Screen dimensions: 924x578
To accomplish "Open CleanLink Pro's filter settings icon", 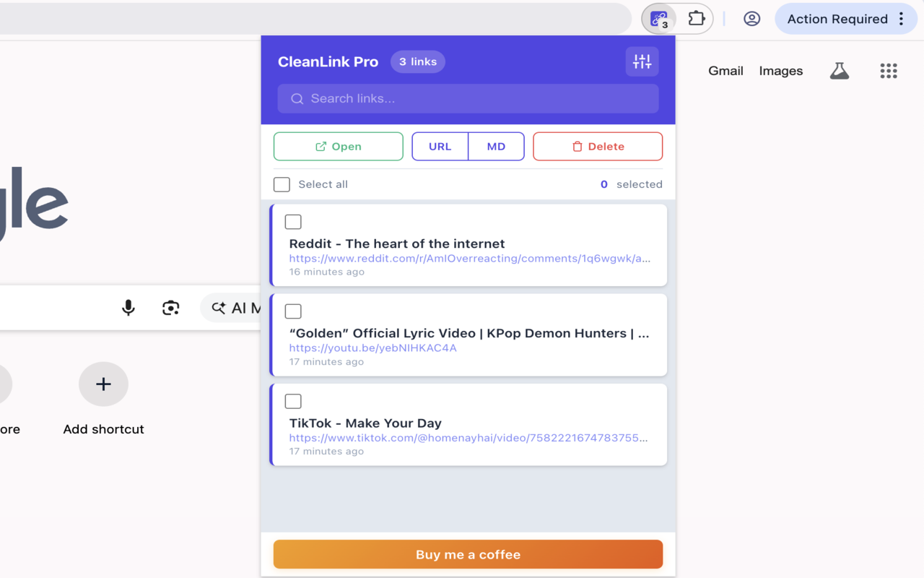I will point(642,61).
